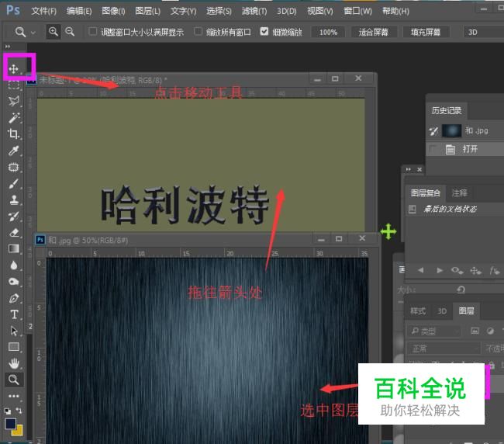Select the Zoom tool in toolbox
The width and height of the screenshot is (504, 444).
[x=13, y=380]
